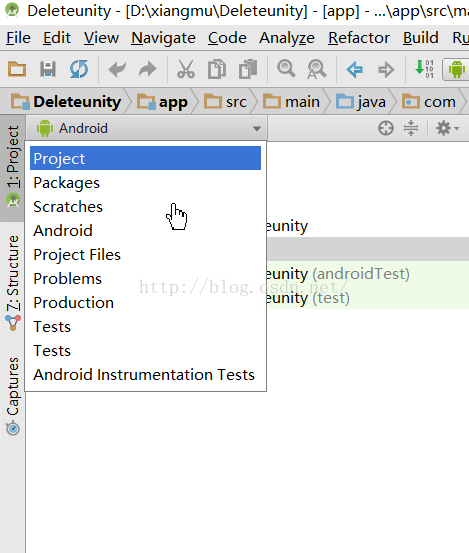Image resolution: width=469 pixels, height=553 pixels.
Task: Click the Redo arrow icon
Action: point(148,69)
